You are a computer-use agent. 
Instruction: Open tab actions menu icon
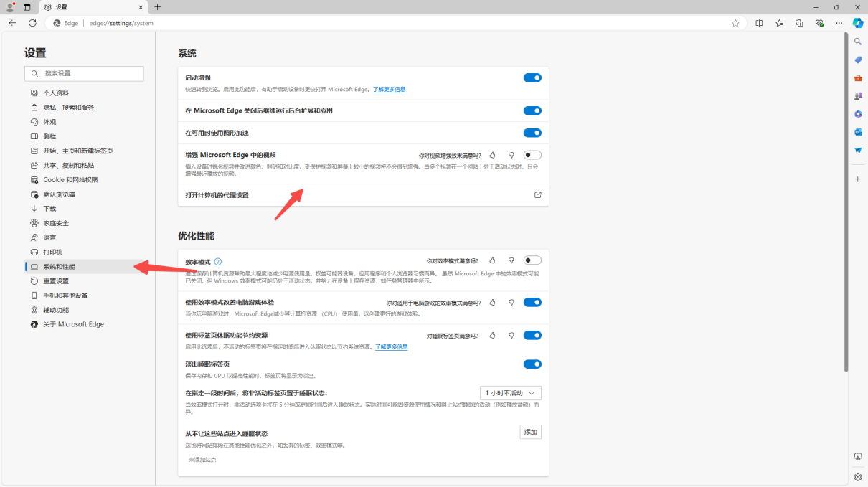[27, 7]
